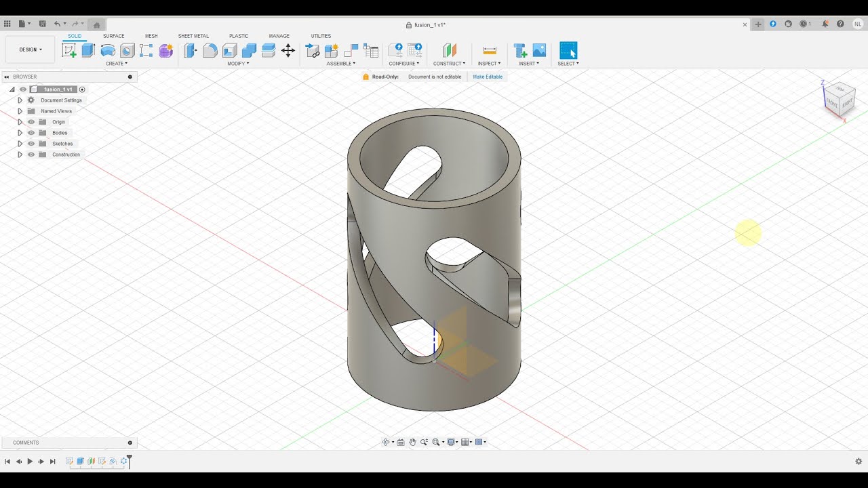Toggle visibility of Sketches folder
The width and height of the screenshot is (868, 488).
[31, 144]
